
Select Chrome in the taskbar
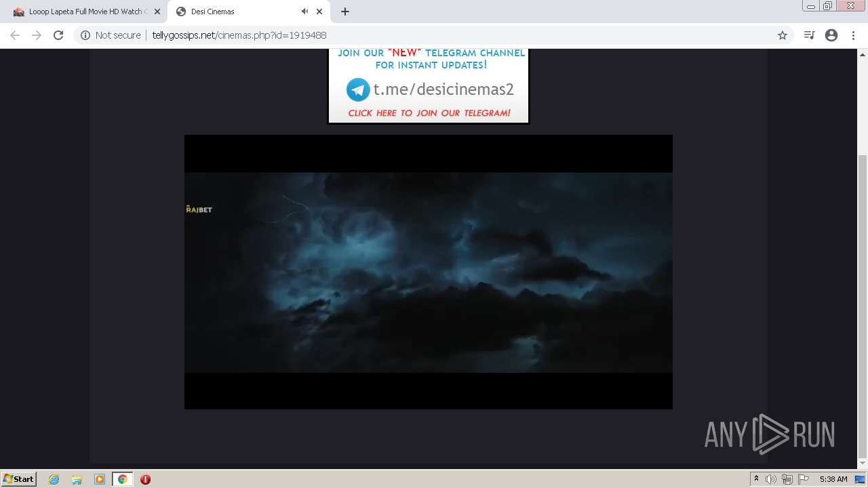coord(122,479)
